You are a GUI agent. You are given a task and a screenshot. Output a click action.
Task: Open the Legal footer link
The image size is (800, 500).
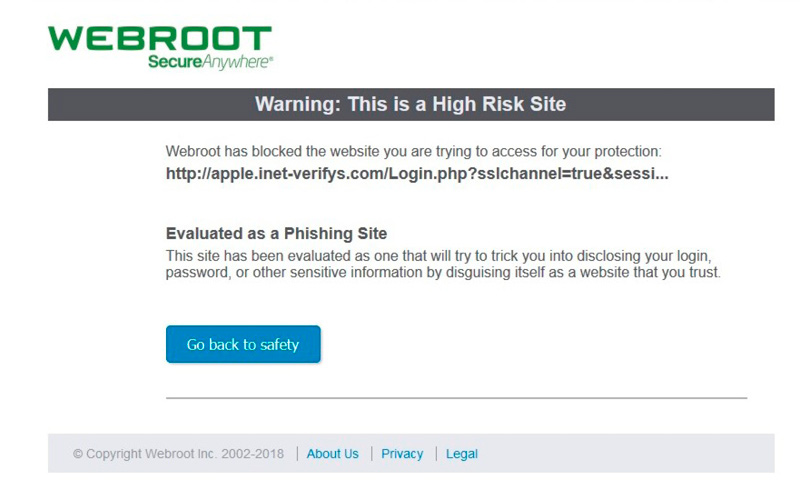click(462, 454)
